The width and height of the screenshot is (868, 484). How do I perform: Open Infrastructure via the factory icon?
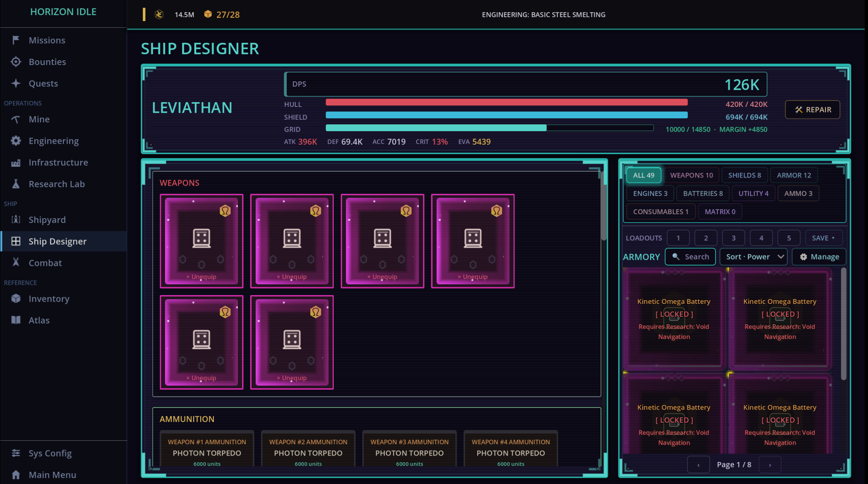(x=16, y=162)
